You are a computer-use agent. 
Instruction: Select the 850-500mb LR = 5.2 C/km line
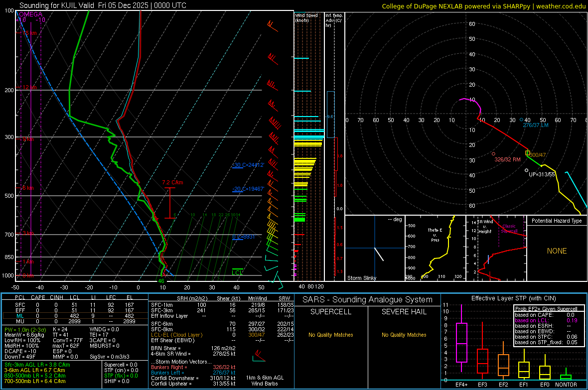pyautogui.click(x=35, y=376)
